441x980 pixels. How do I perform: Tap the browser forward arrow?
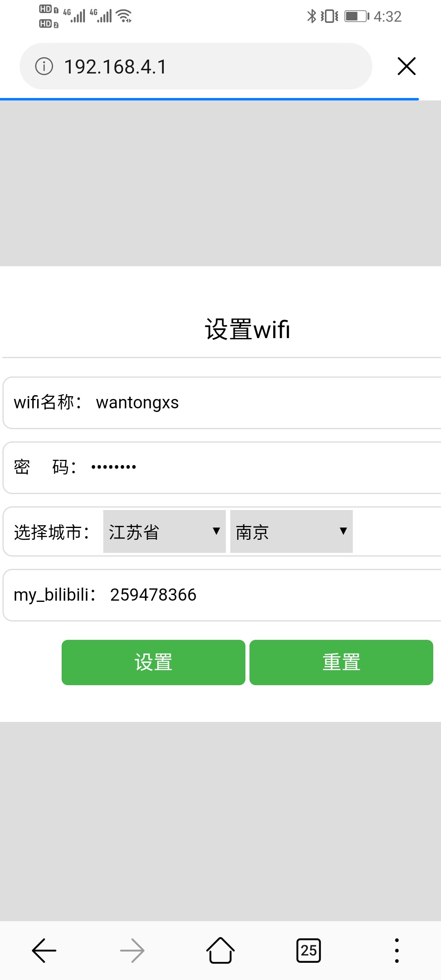click(132, 951)
